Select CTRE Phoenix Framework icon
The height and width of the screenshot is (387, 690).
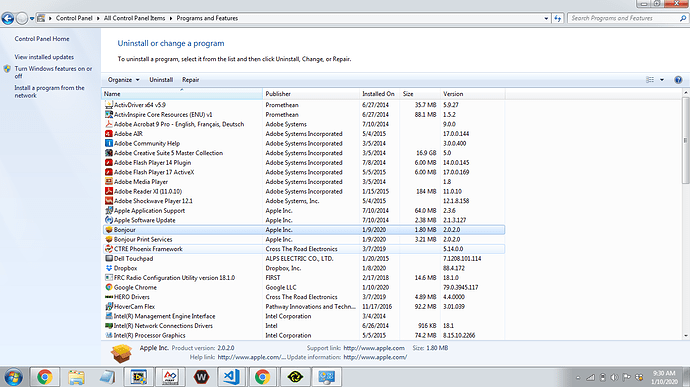[109, 249]
